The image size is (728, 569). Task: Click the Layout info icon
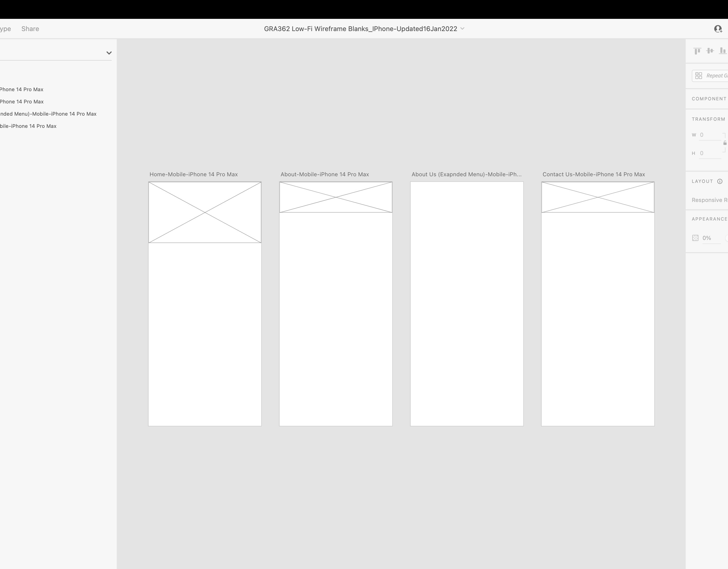pos(720,182)
